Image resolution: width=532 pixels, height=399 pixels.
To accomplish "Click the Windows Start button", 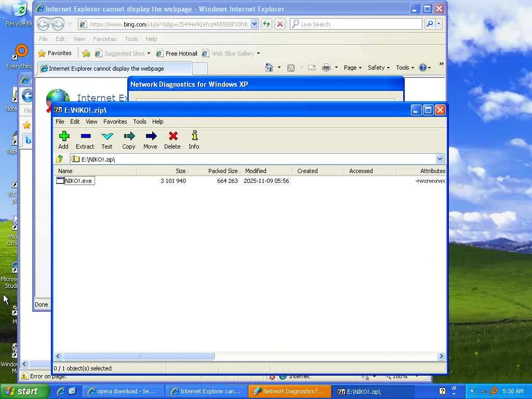I will (x=24, y=391).
